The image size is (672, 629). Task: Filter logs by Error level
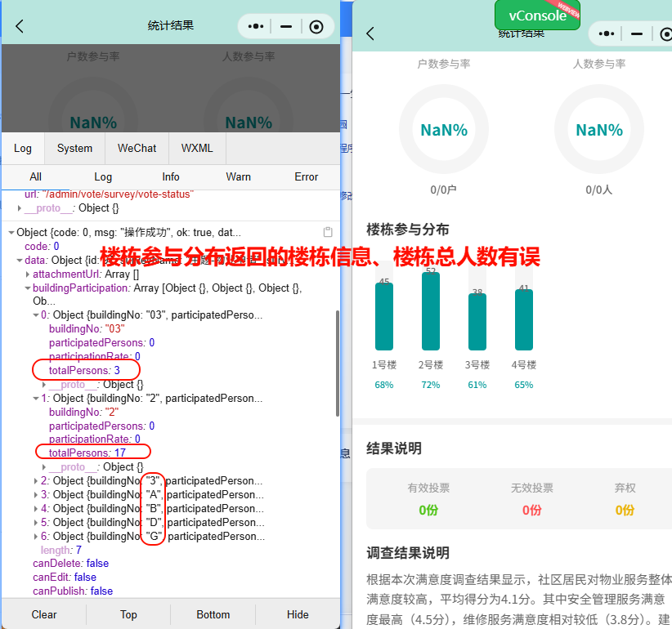click(307, 176)
